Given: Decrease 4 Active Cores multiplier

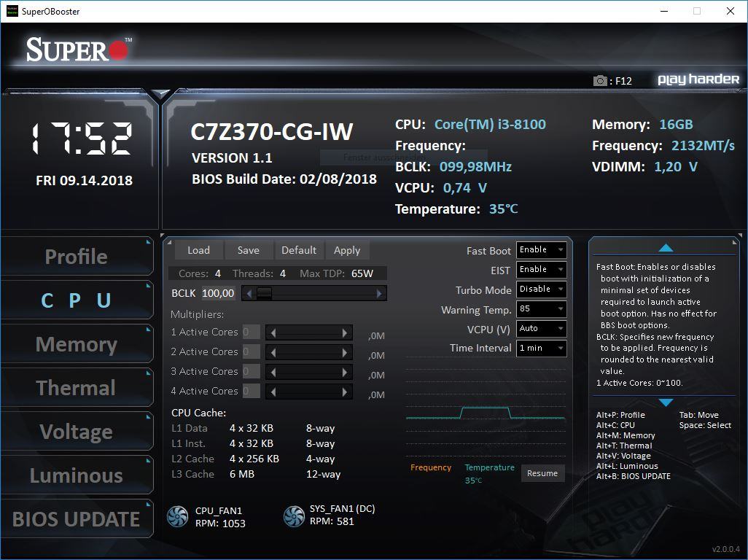Looking at the screenshot, I should (273, 392).
